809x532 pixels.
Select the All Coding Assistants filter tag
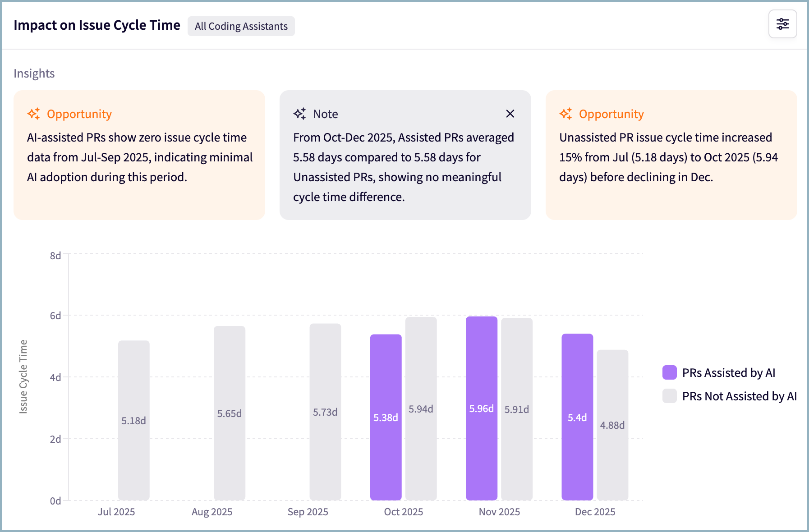pos(241,26)
